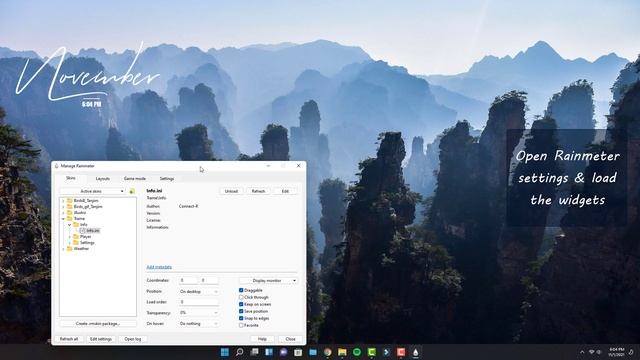Screen dimensions: 640x360
Task: Open Google Chrome from taskbar
Action: click(x=328, y=352)
